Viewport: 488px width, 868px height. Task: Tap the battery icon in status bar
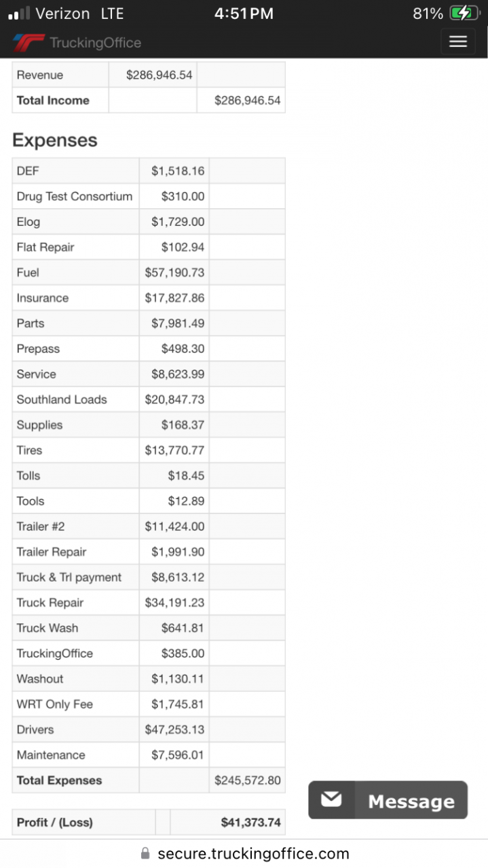(464, 14)
